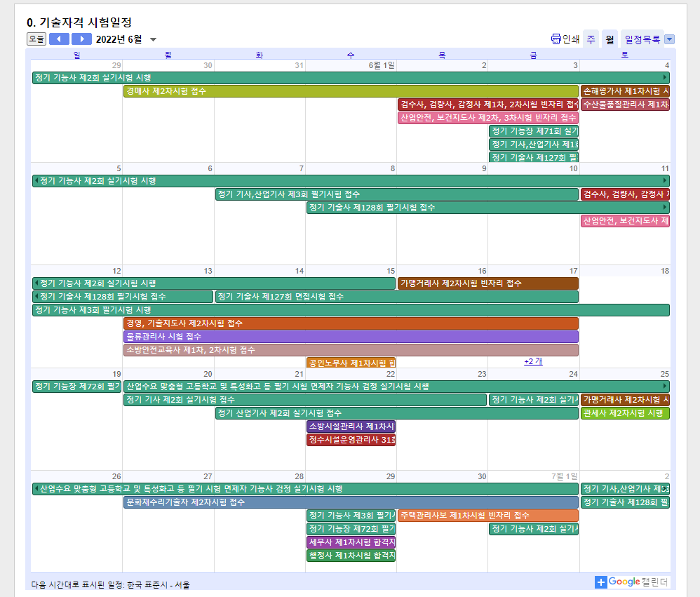
Task: Open calendar list dropdown arrow beside 일정목록
Action: click(668, 39)
